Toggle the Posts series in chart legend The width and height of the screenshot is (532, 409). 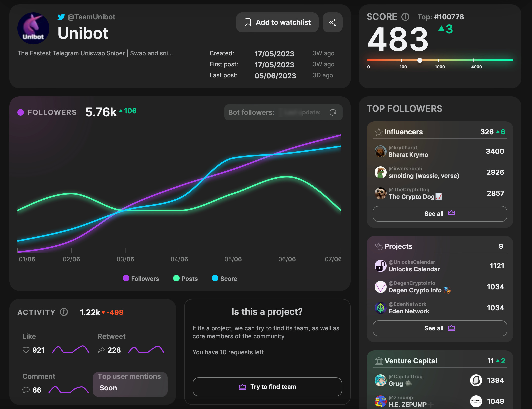click(185, 278)
